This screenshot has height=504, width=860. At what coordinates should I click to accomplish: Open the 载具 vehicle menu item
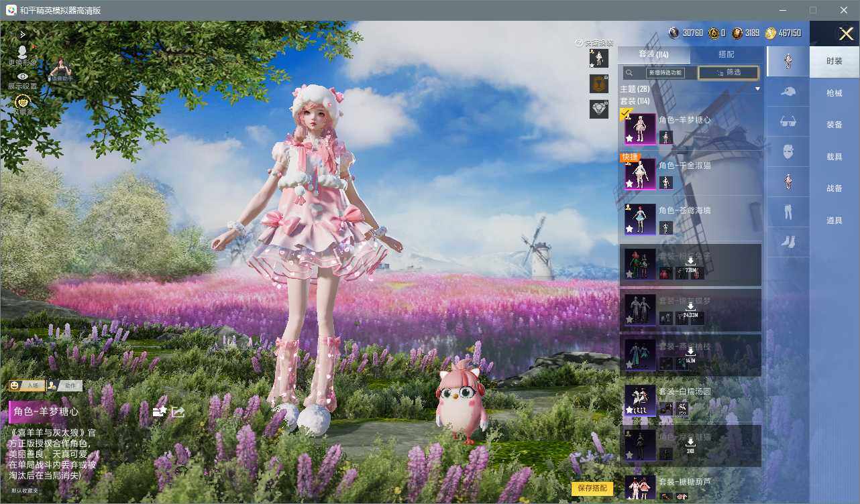click(x=834, y=157)
